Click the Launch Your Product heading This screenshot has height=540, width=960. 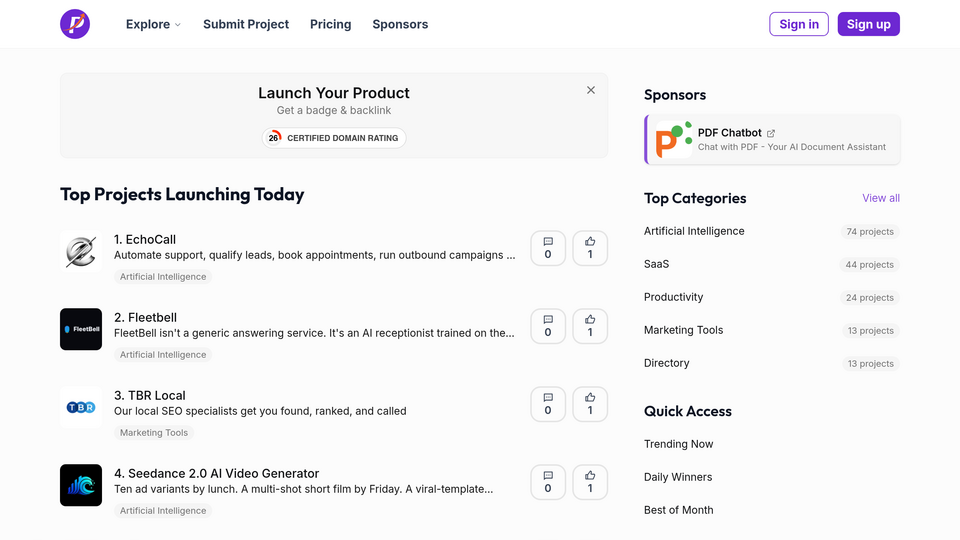(x=334, y=93)
